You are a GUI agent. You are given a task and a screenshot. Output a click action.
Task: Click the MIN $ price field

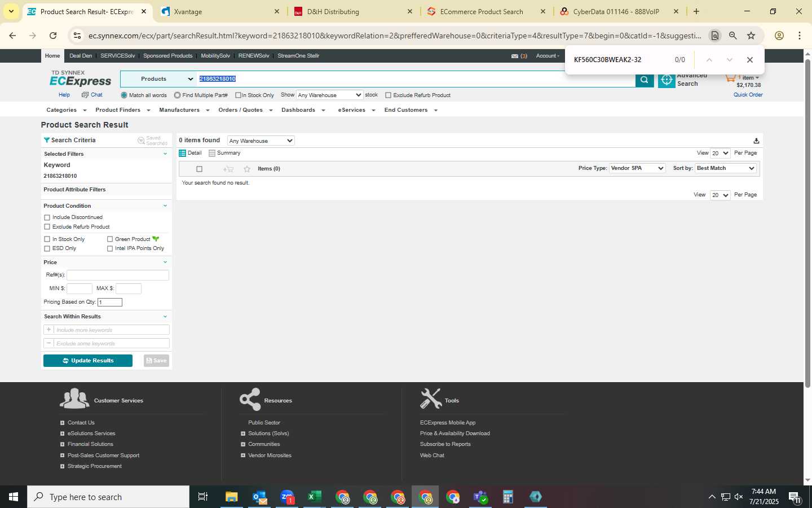click(80, 288)
